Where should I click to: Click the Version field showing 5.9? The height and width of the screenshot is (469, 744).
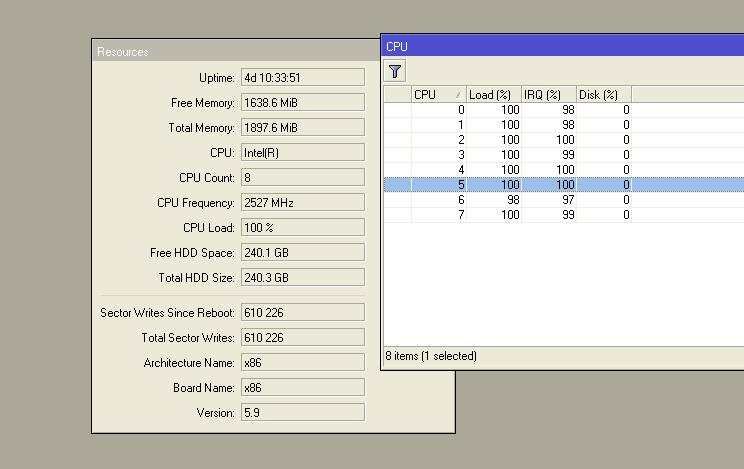click(303, 413)
